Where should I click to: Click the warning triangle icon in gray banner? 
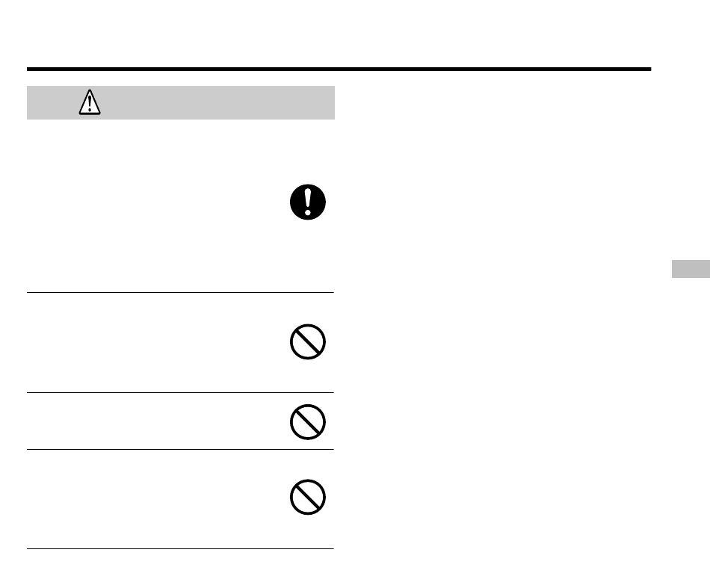pos(90,102)
